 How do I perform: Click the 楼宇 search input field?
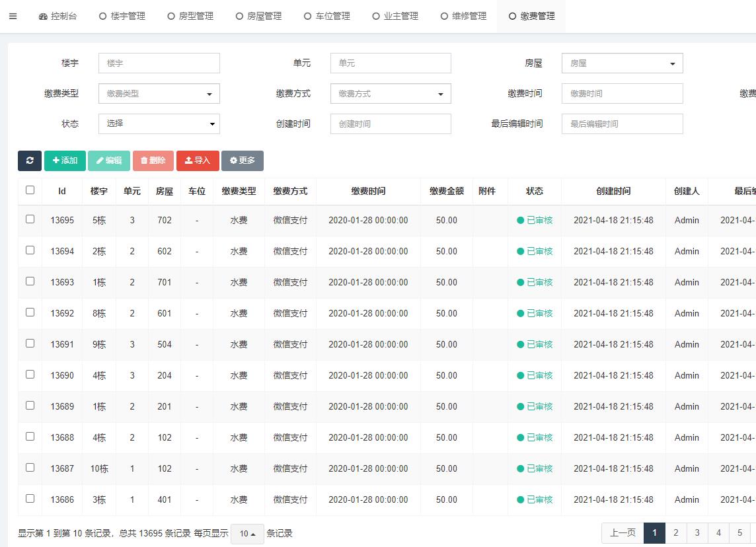tap(159, 63)
